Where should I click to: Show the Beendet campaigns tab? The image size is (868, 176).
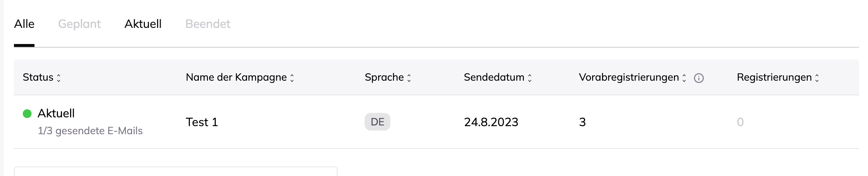(x=208, y=24)
